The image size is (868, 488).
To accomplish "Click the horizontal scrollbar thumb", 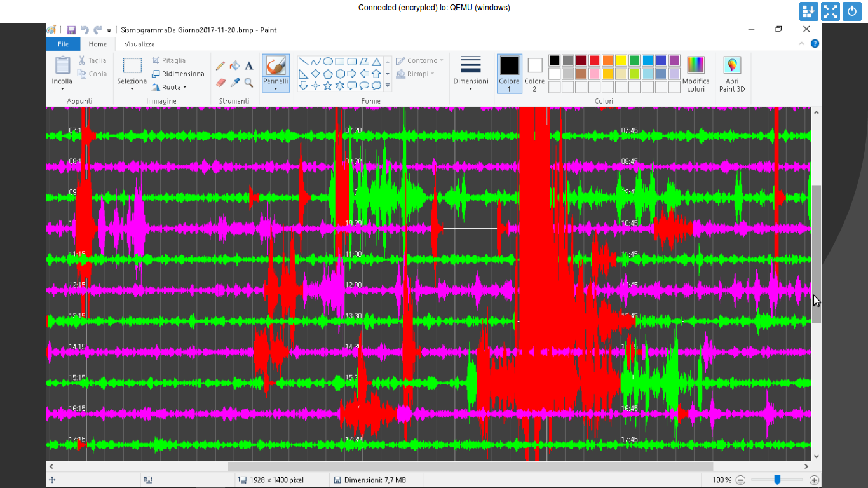I will point(470,466).
